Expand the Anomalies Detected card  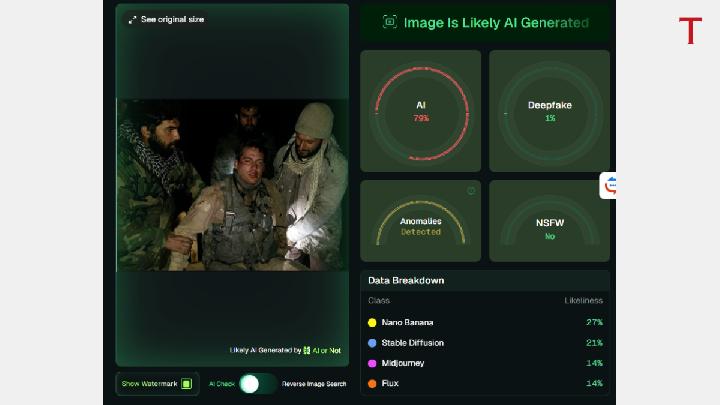tap(420, 221)
